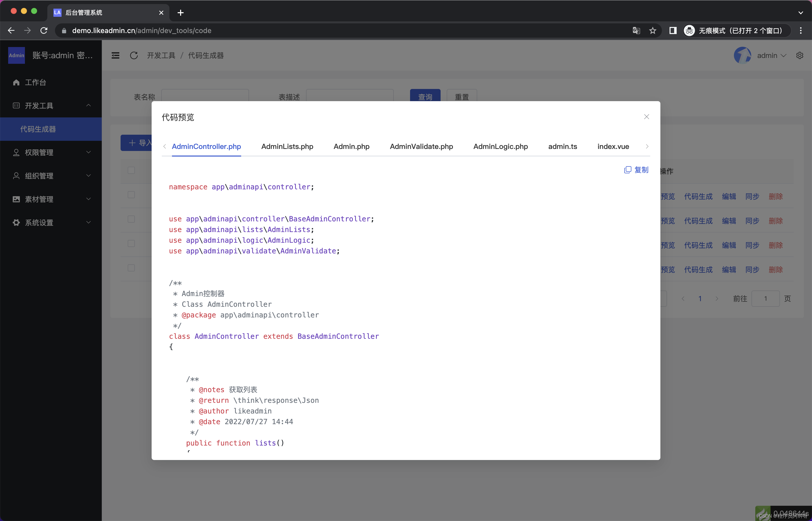Collapse the sidebar with hamburger icon
This screenshot has height=521, width=812.
tap(115, 55)
